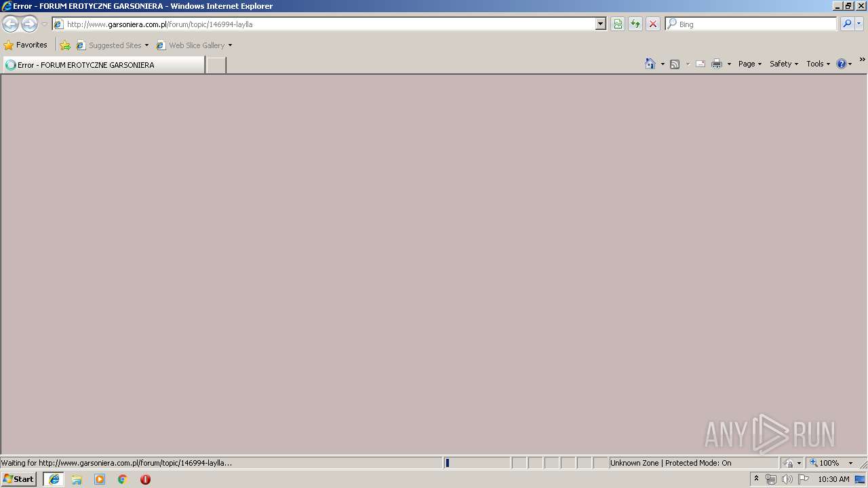Open Windows Media Player taskbar icon
The image size is (868, 488).
(100, 479)
